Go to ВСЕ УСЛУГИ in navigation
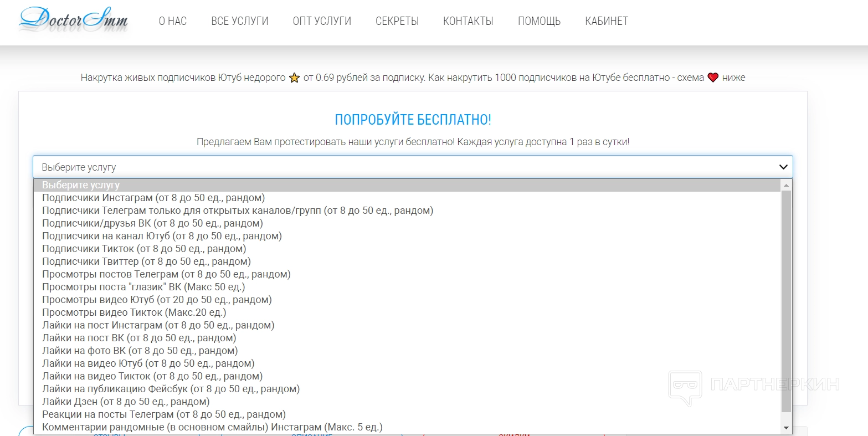This screenshot has height=436, width=868. tap(240, 22)
